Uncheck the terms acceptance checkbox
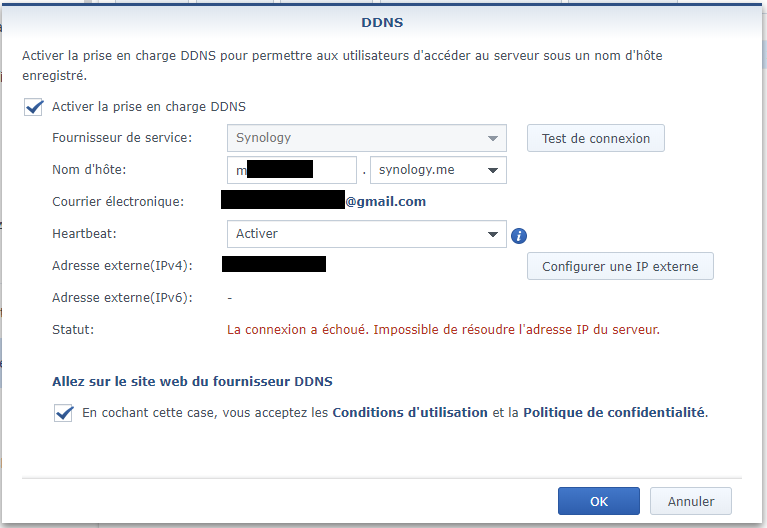767x528 pixels. tap(64, 412)
